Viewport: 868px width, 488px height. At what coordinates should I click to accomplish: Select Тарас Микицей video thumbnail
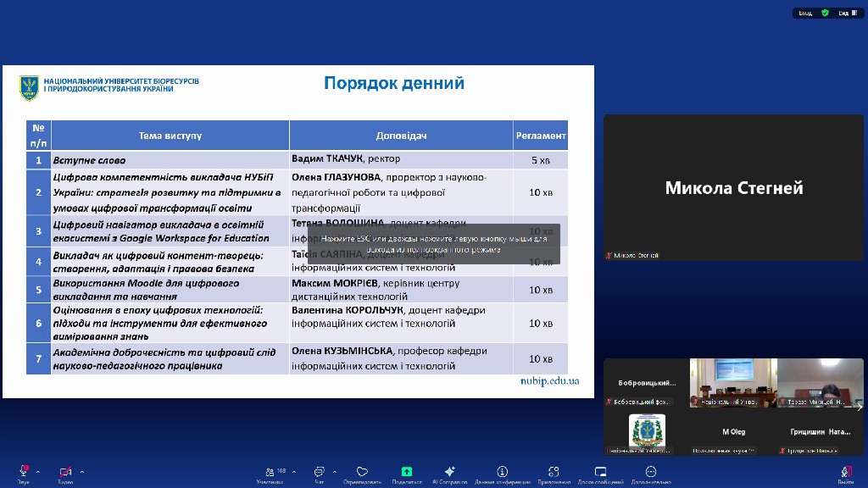(821, 383)
